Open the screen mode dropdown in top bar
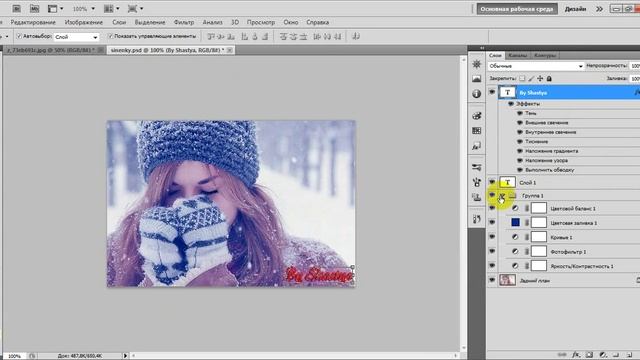This screenshot has width=640, height=360. (136, 9)
